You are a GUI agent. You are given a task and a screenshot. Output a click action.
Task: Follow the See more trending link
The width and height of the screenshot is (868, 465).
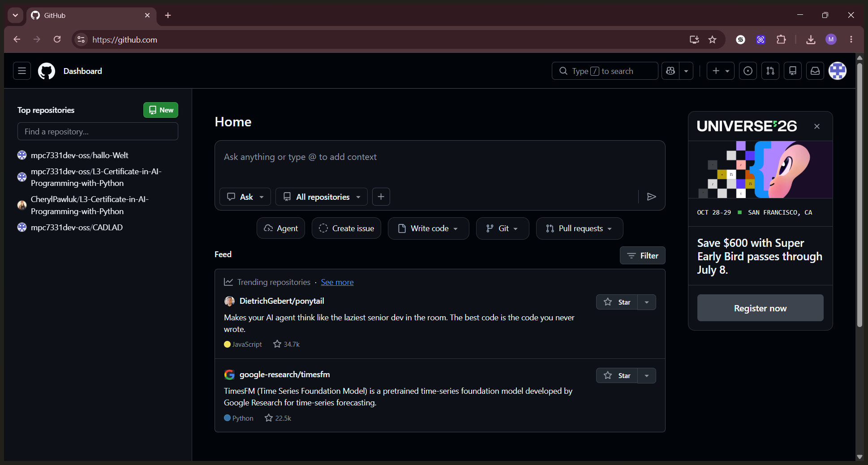point(337,282)
